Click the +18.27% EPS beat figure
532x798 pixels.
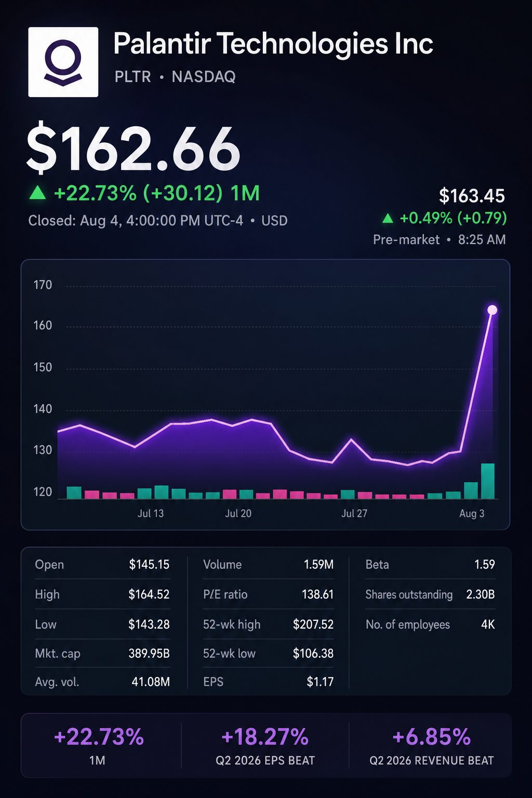click(265, 737)
